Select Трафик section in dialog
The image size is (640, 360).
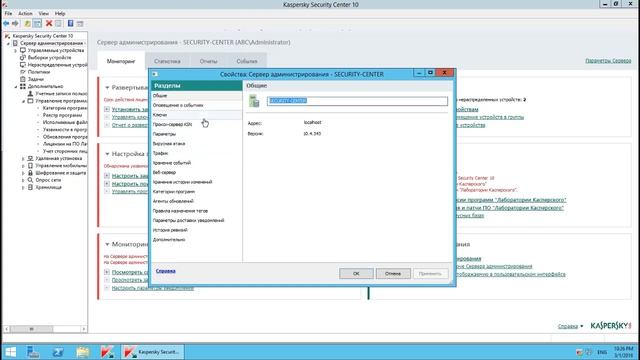point(197,153)
